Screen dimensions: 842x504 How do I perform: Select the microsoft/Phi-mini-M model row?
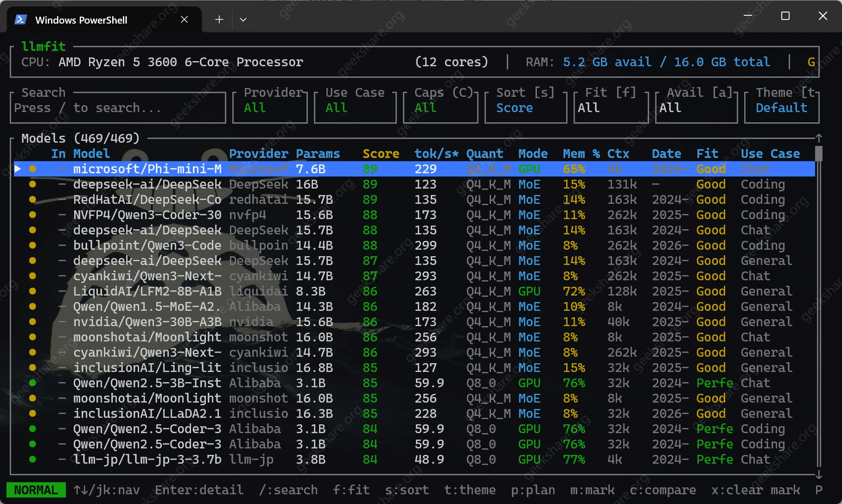click(415, 169)
